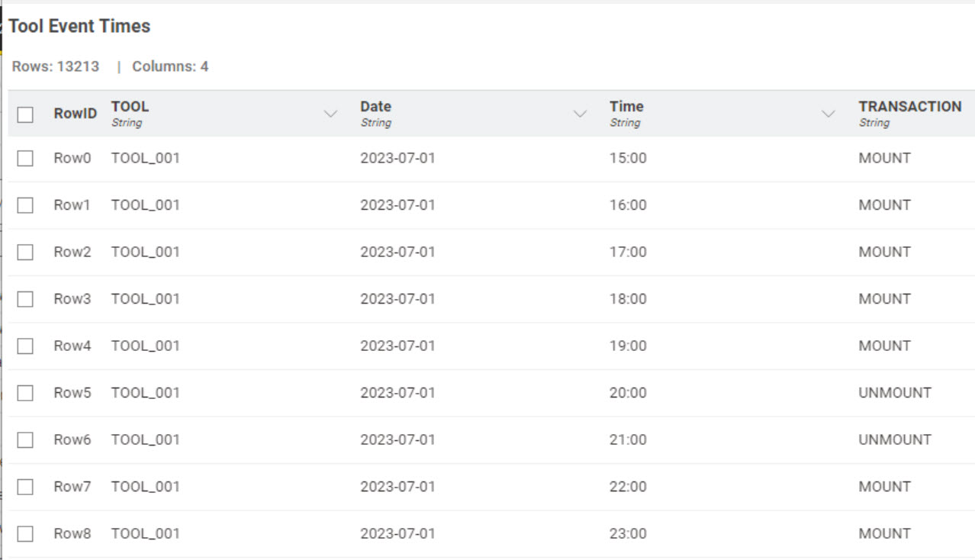The height and width of the screenshot is (560, 975).
Task: Tick the select-all checkbox in the header
Action: 25,114
